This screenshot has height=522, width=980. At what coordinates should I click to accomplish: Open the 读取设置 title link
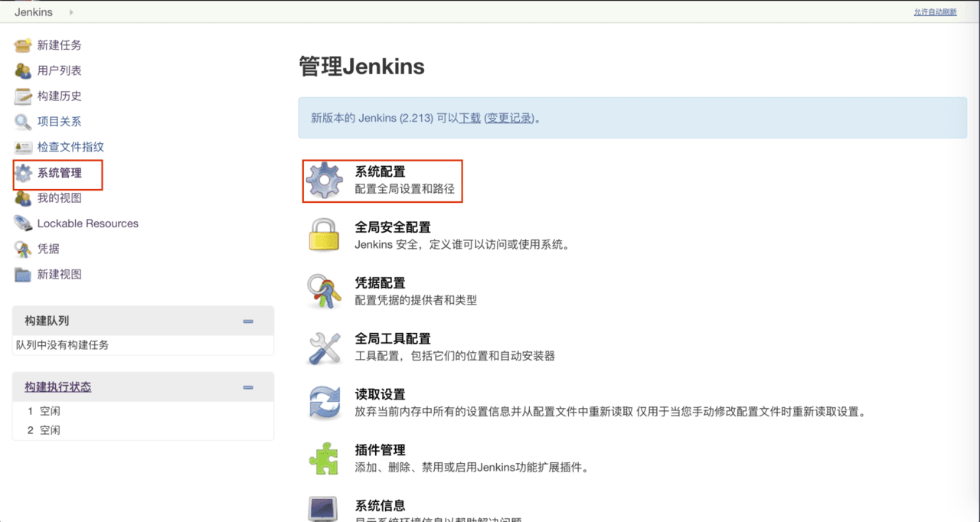click(x=380, y=394)
